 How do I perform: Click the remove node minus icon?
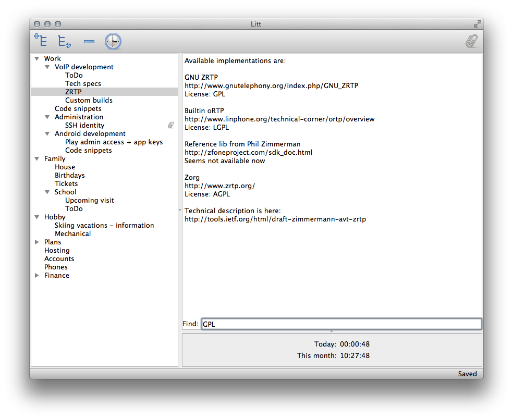tap(89, 41)
